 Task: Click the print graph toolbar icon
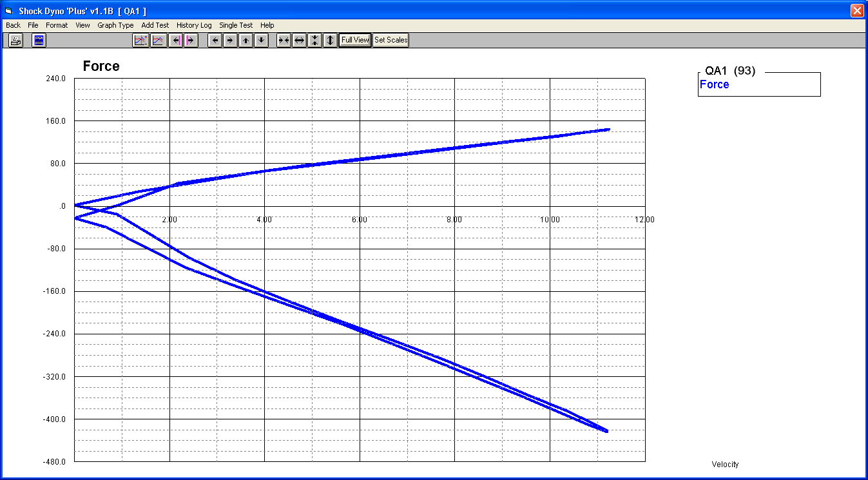click(16, 40)
